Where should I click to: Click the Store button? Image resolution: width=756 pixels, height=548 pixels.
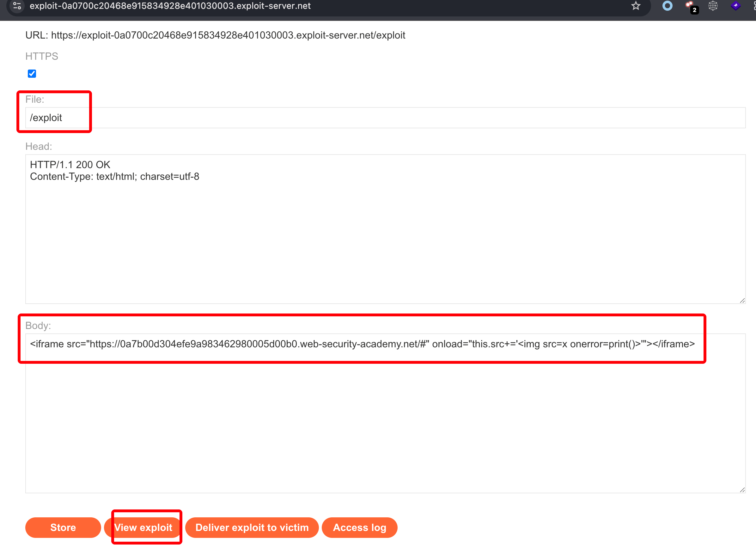63,527
